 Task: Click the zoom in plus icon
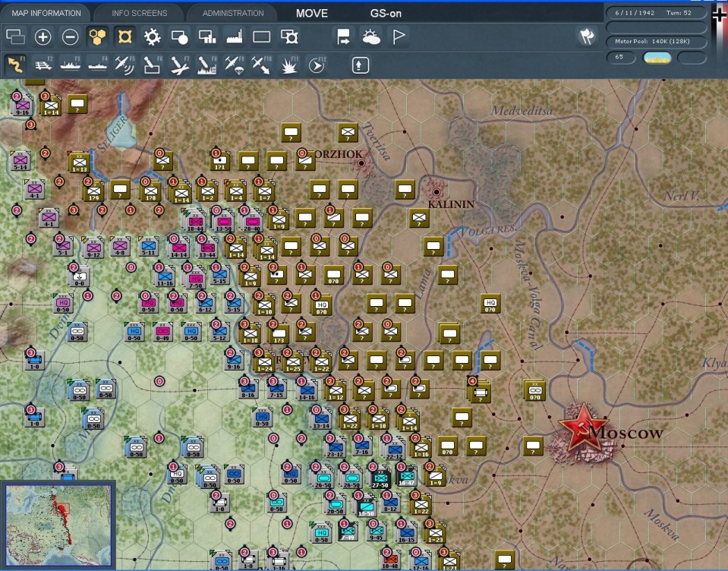pos(43,36)
